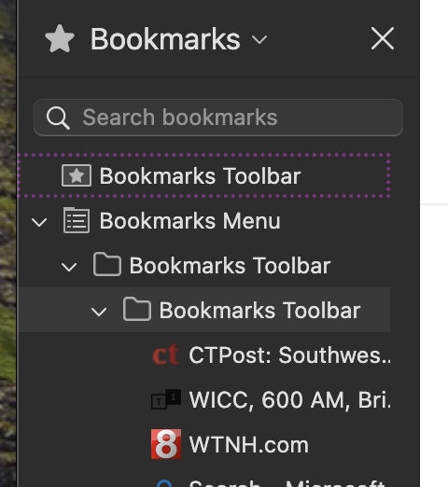
Task: Open the WTNH.com bookmark
Action: (249, 445)
